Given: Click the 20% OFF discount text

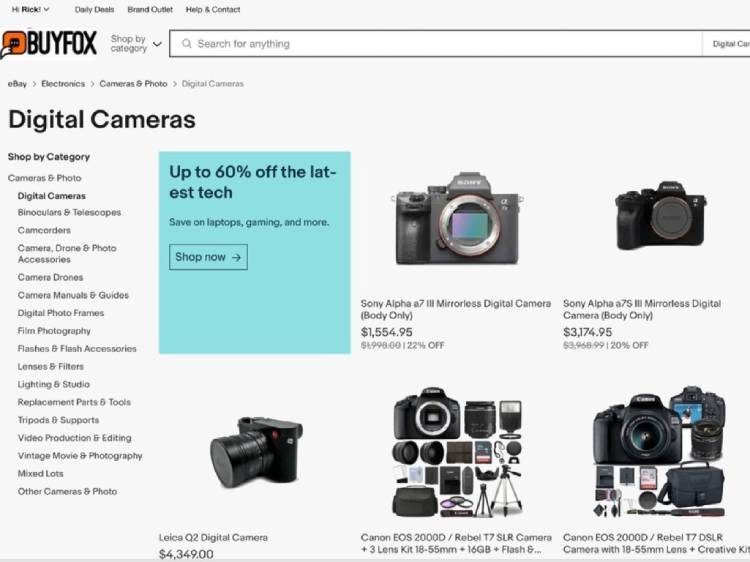Looking at the screenshot, I should pyautogui.click(x=629, y=345).
